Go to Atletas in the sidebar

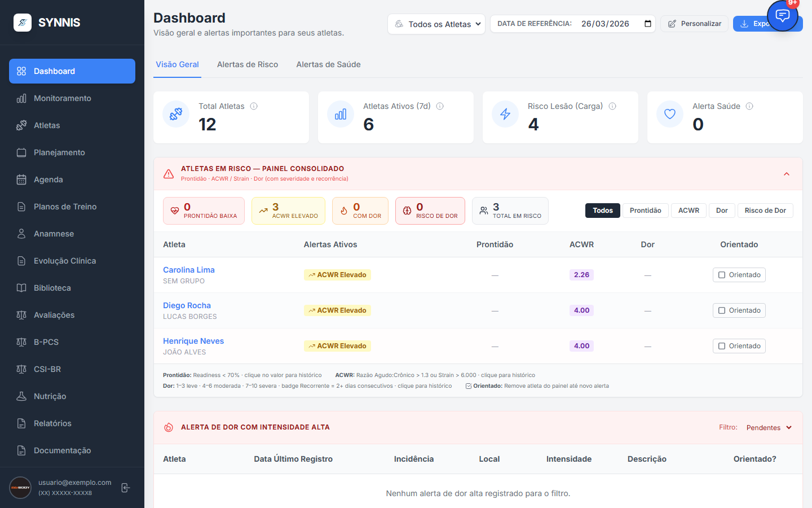point(72,125)
